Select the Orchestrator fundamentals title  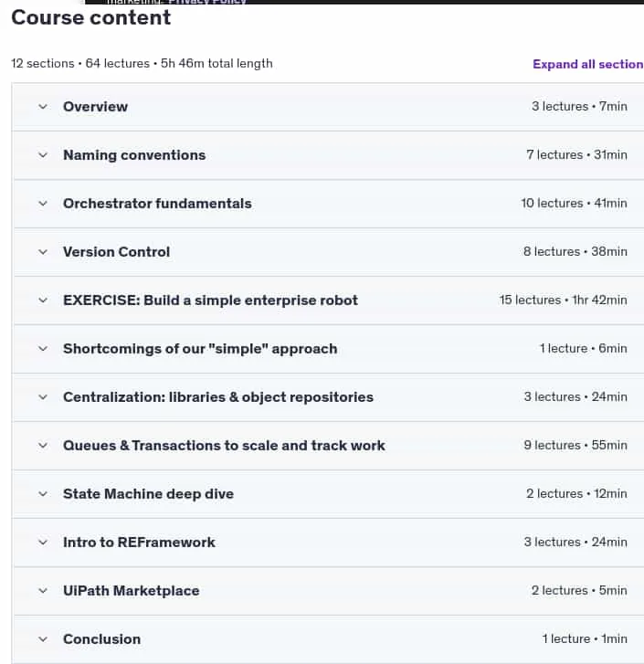click(x=157, y=204)
